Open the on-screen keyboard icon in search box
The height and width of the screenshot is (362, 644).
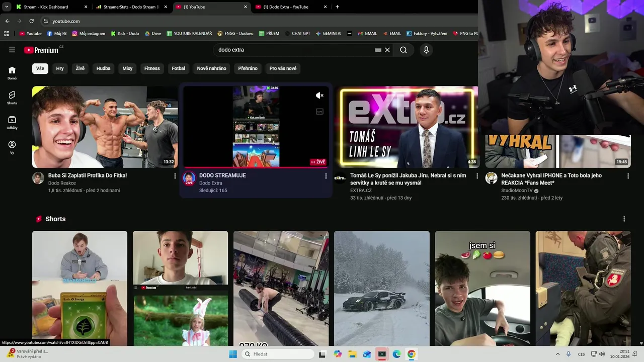click(x=378, y=50)
